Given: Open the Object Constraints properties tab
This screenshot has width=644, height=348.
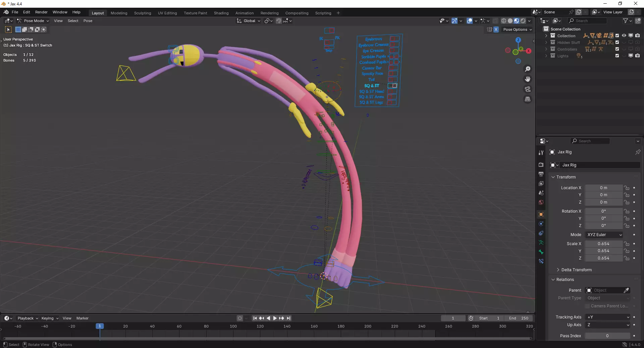Looking at the screenshot, I should click(541, 233).
